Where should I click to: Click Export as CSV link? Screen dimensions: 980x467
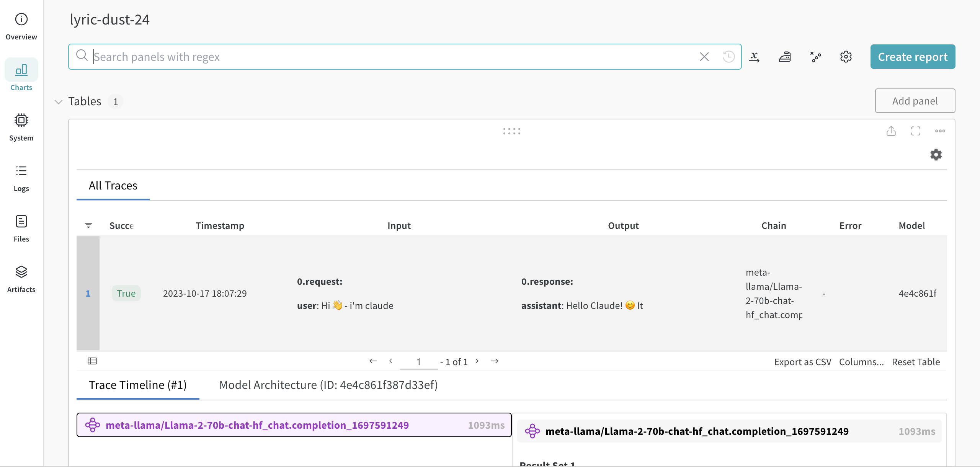[802, 362]
